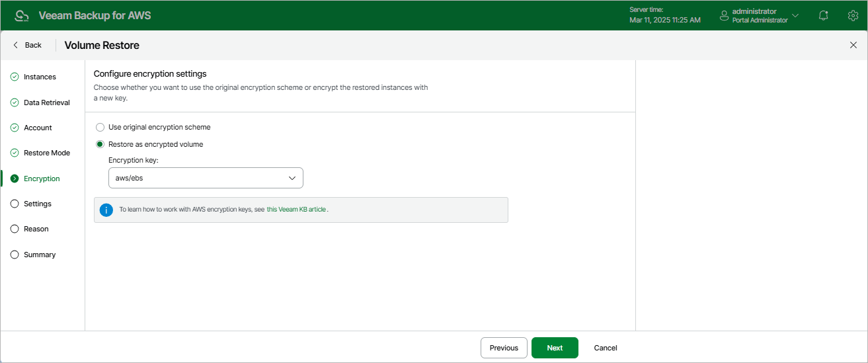Screen dimensions: 868x363
Task: Select Restore as encrypted volume option
Action: (100, 144)
